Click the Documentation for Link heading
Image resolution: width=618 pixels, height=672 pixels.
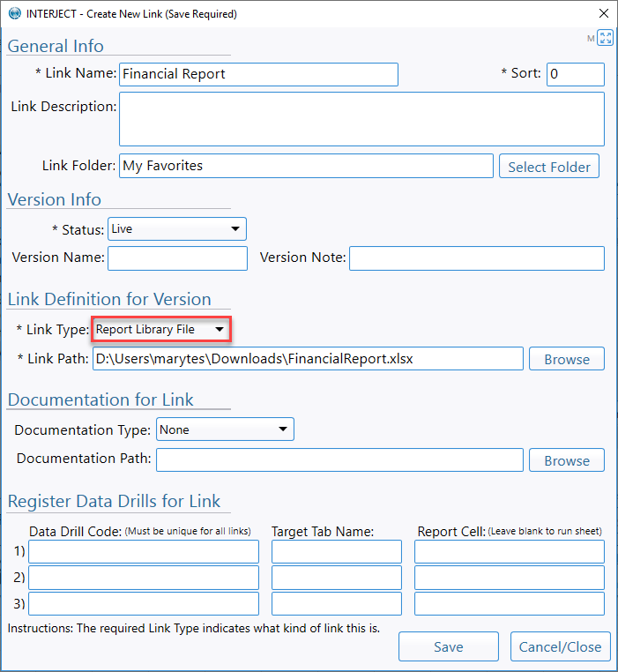[x=101, y=399]
